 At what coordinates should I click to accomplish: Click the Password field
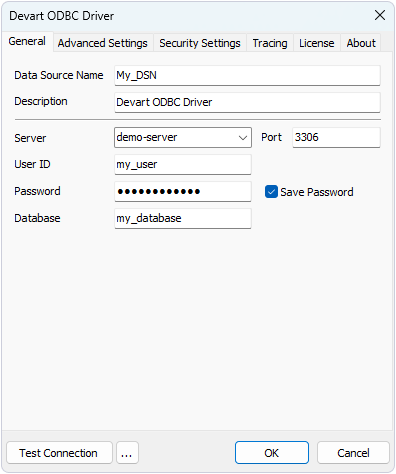pyautogui.click(x=183, y=191)
